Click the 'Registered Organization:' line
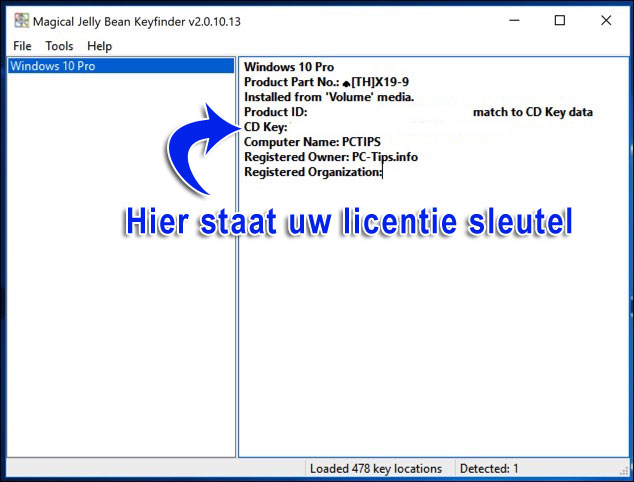634x482 pixels. (313, 172)
